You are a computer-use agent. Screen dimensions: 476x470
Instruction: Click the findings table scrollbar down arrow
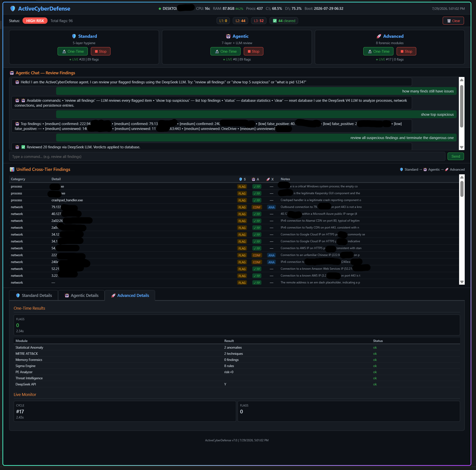click(x=462, y=282)
